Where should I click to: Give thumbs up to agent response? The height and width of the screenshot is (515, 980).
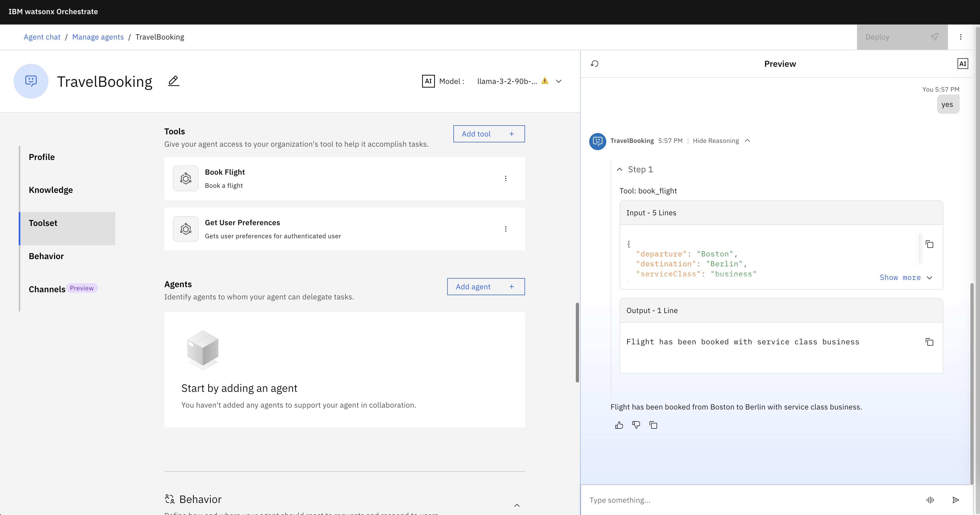point(619,425)
